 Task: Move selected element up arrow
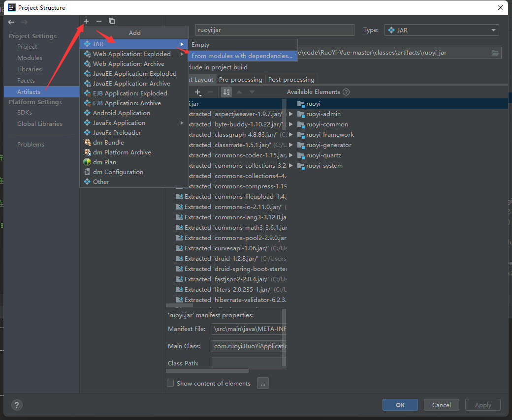(x=239, y=92)
